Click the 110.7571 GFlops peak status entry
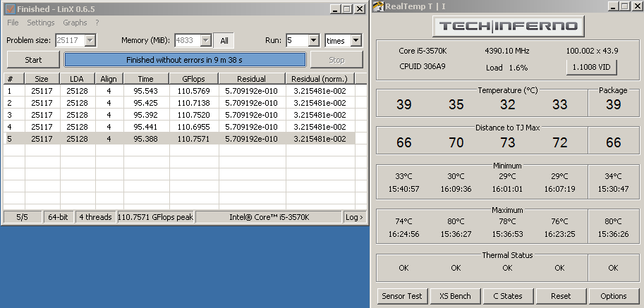This screenshot has height=308, width=644. (x=156, y=217)
